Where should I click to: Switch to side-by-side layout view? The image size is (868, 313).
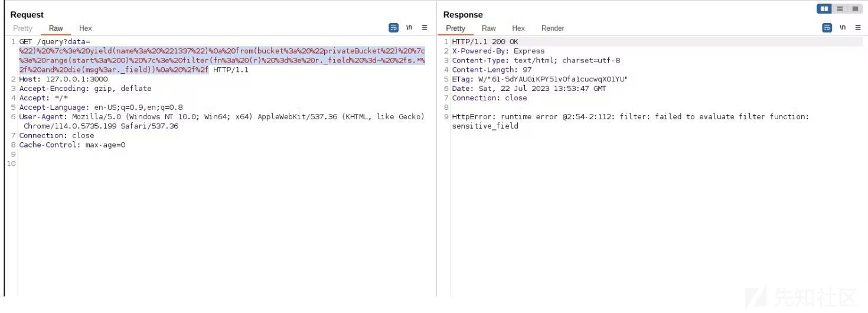click(x=824, y=9)
